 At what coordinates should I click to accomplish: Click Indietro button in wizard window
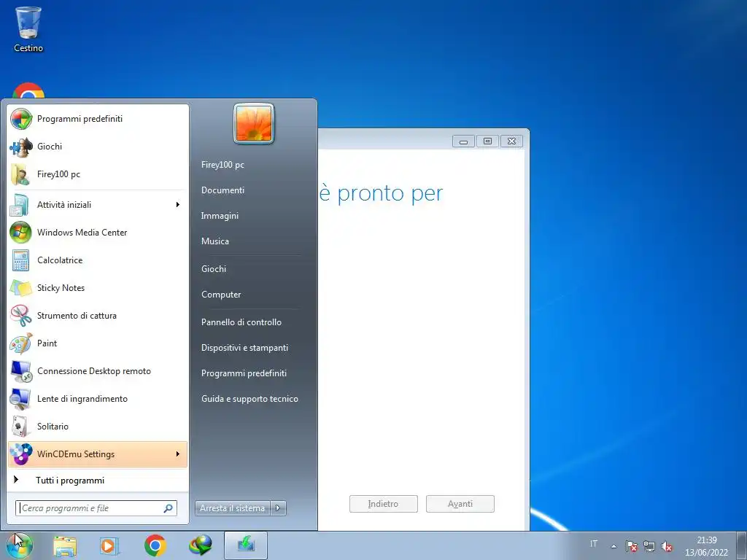point(384,504)
